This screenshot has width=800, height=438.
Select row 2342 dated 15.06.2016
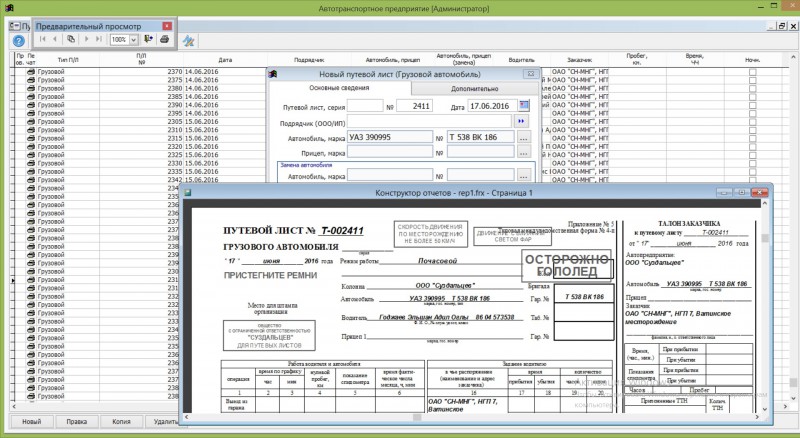pos(140,180)
